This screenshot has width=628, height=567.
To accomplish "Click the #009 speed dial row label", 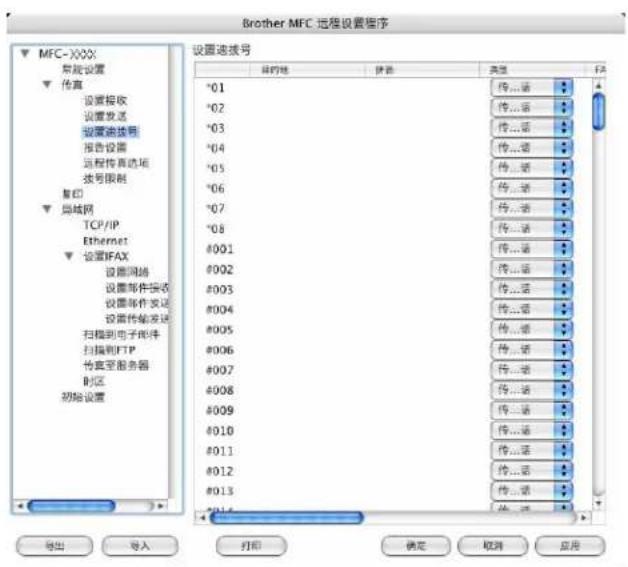I will click(x=219, y=410).
